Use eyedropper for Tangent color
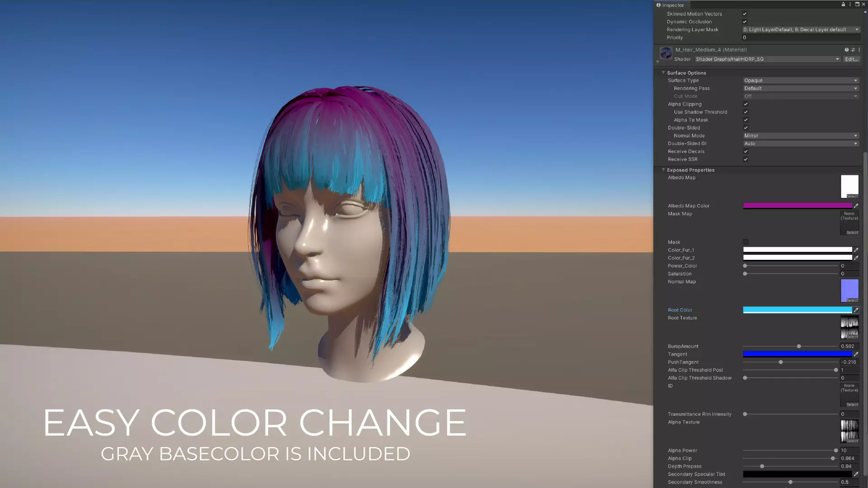The image size is (868, 488). coord(856,354)
